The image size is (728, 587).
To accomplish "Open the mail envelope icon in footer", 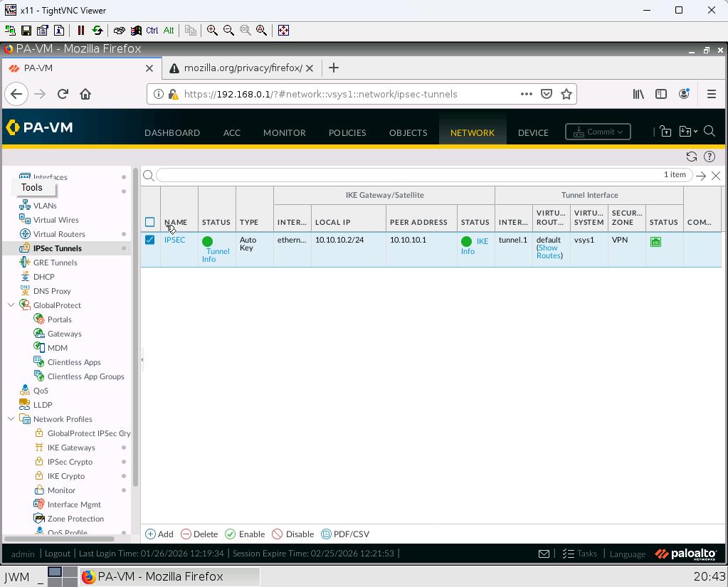I will click(544, 554).
